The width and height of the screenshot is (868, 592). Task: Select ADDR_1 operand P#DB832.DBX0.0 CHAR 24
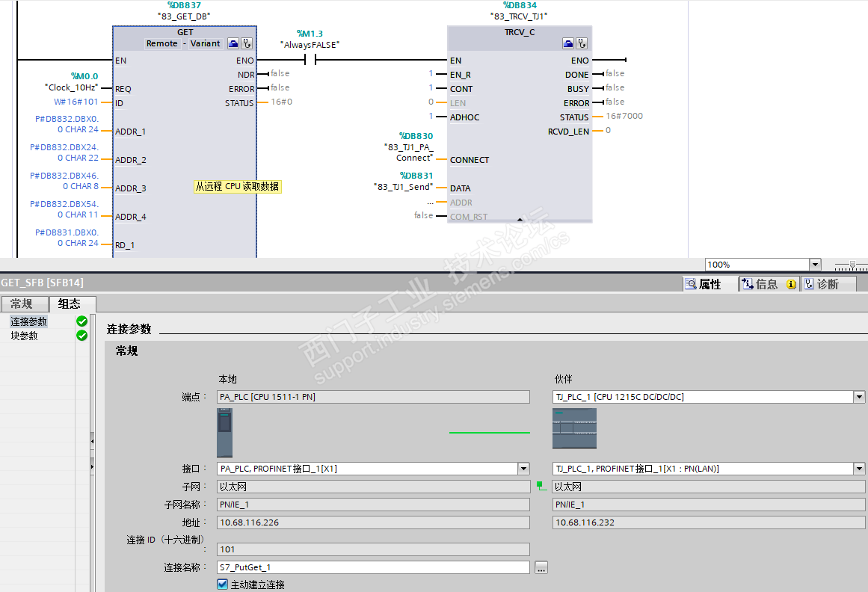click(67, 124)
